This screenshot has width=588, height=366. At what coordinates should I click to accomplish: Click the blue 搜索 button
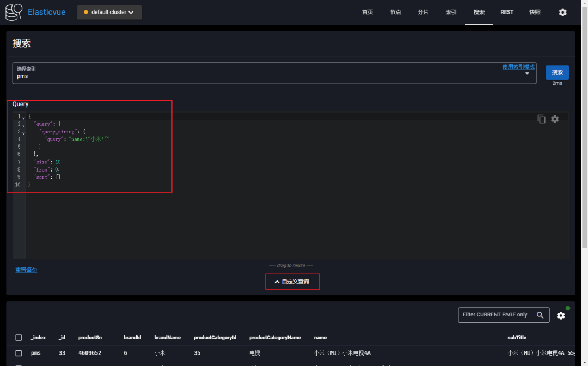click(x=557, y=72)
